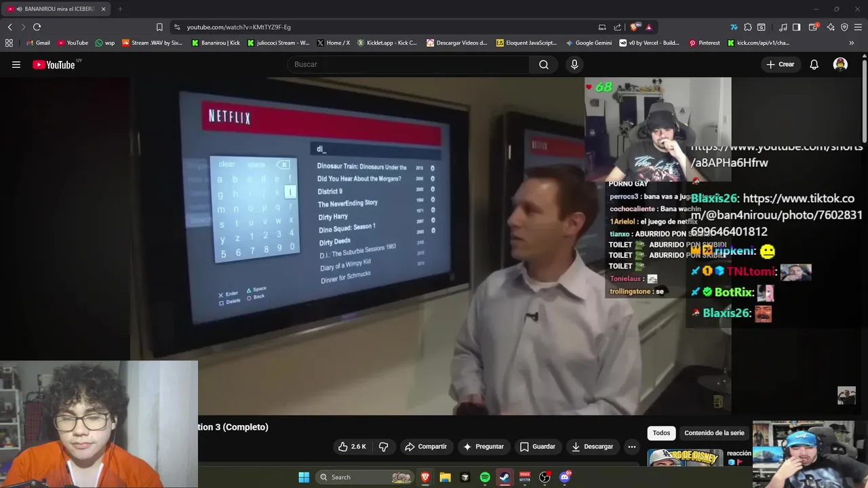Open the kick.com/api/v1 bookmark
The height and width of the screenshot is (488, 868).
[x=758, y=43]
